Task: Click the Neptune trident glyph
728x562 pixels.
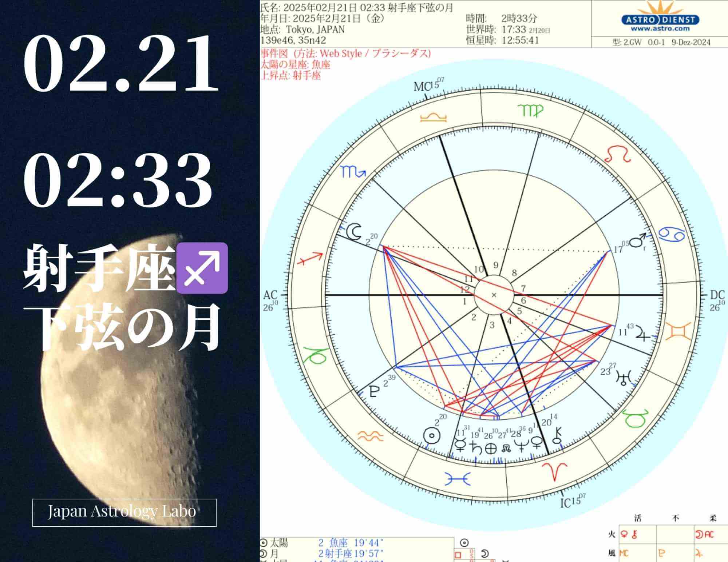Action: pyautogui.click(x=521, y=447)
